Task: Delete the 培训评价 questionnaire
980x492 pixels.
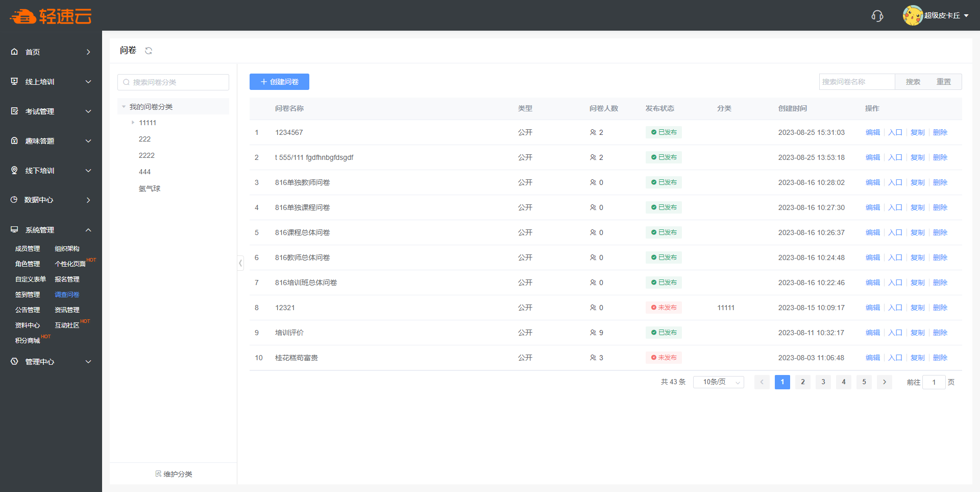Action: coord(940,333)
